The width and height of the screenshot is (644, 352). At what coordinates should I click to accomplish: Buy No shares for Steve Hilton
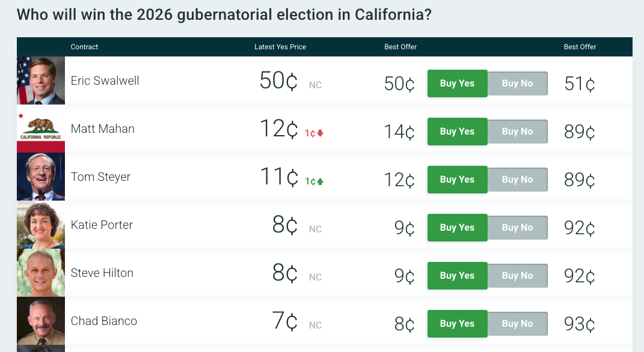(x=517, y=276)
